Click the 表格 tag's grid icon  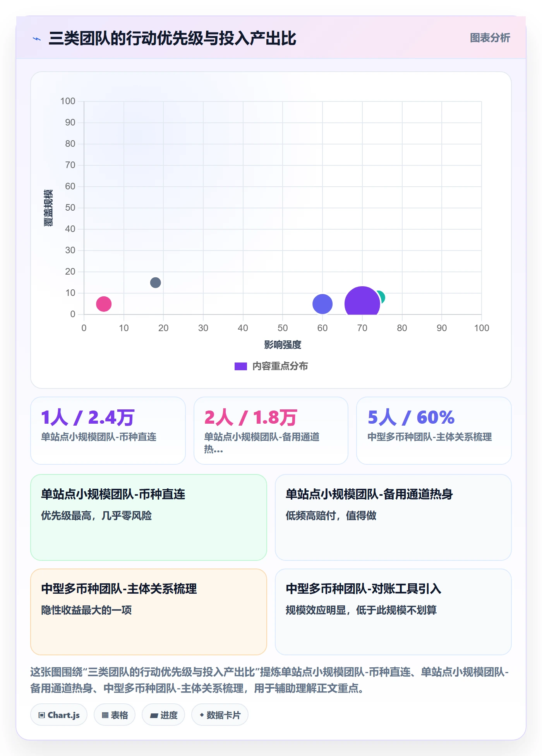(x=105, y=715)
